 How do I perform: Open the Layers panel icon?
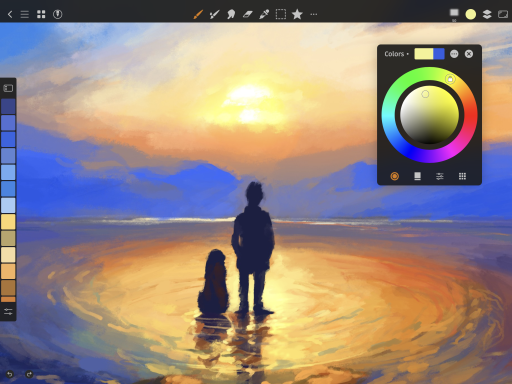[487, 14]
